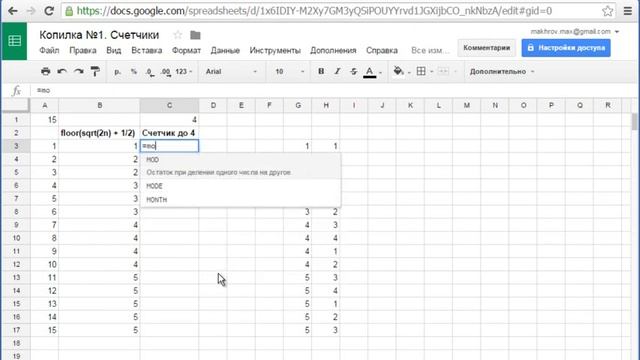This screenshot has width=640, height=360.
Task: Click the document title Копилка №1. Счетчики
Action: [x=99, y=35]
